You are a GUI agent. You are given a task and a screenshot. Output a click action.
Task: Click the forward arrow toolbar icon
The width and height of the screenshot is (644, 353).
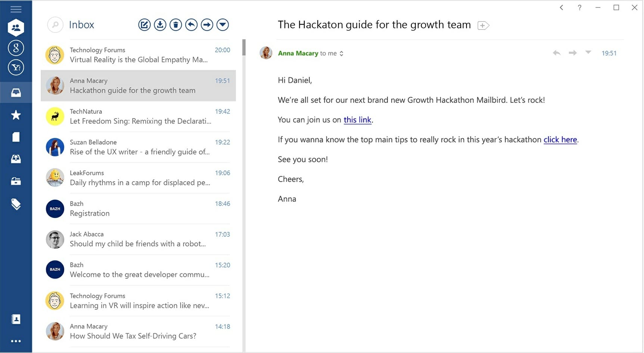[207, 25]
